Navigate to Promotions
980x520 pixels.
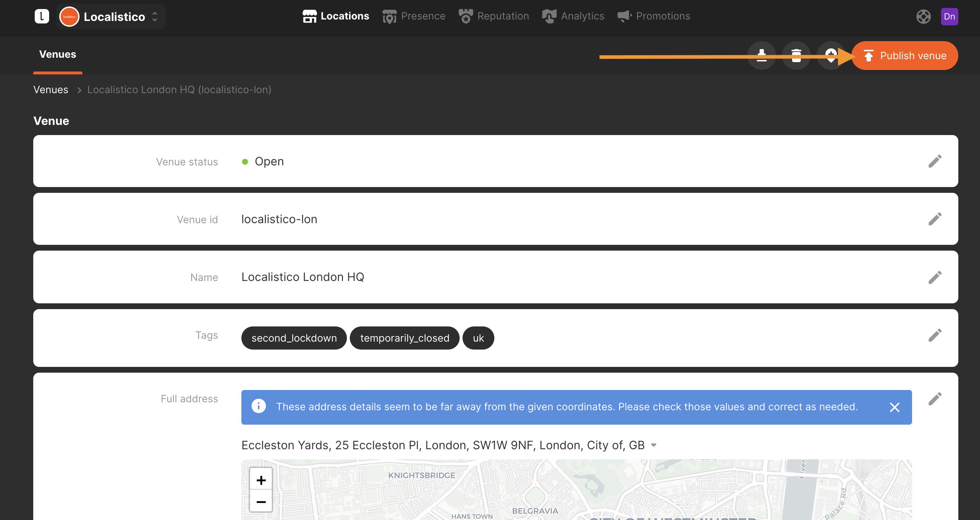(654, 16)
